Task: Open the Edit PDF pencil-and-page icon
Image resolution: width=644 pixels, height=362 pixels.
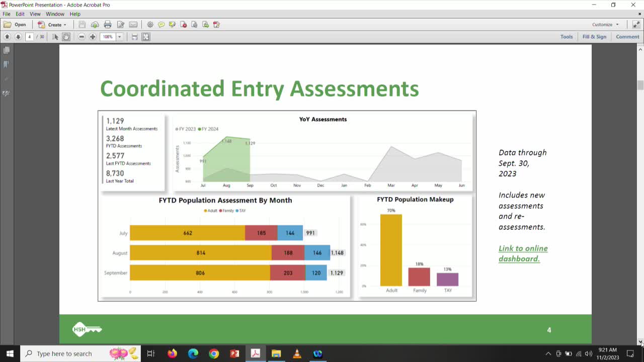Action: pyautogui.click(x=121, y=25)
